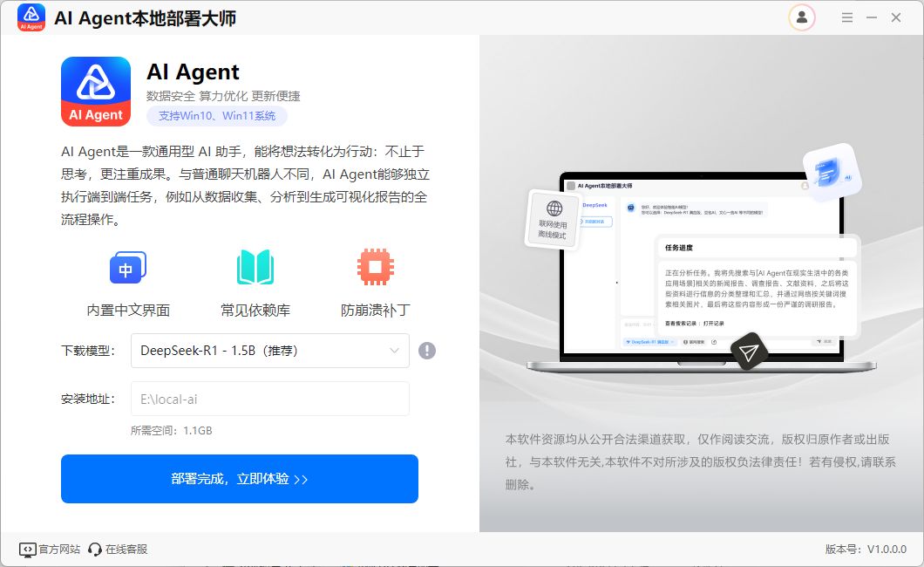Click 部署完成，立即体验 button
Viewport: 924px width, 567px height.
[x=240, y=479]
